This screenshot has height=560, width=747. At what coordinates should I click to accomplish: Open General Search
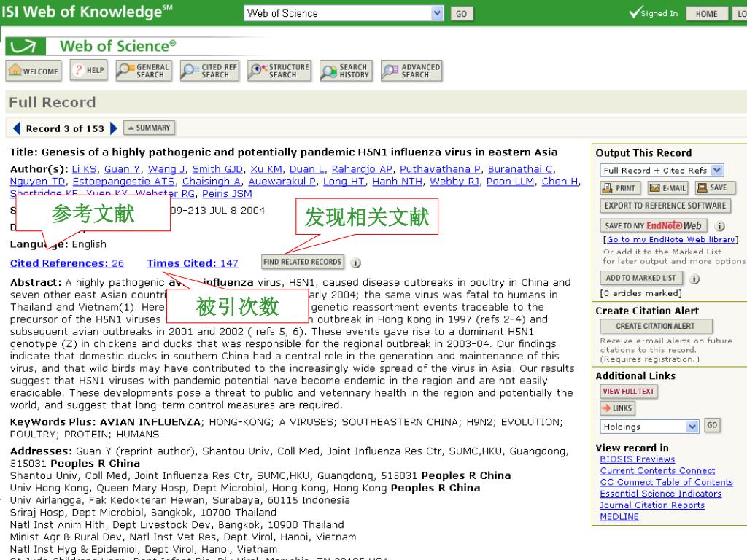coord(144,71)
